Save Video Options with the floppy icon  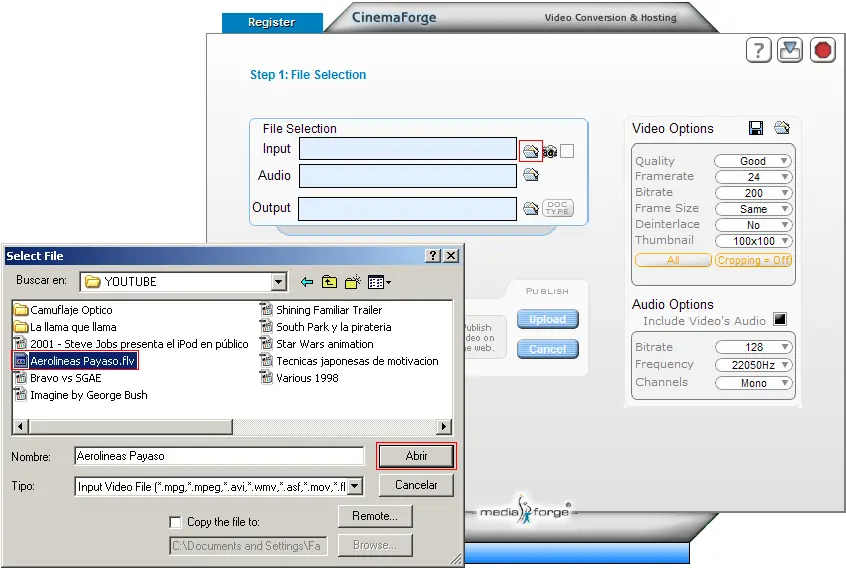756,128
